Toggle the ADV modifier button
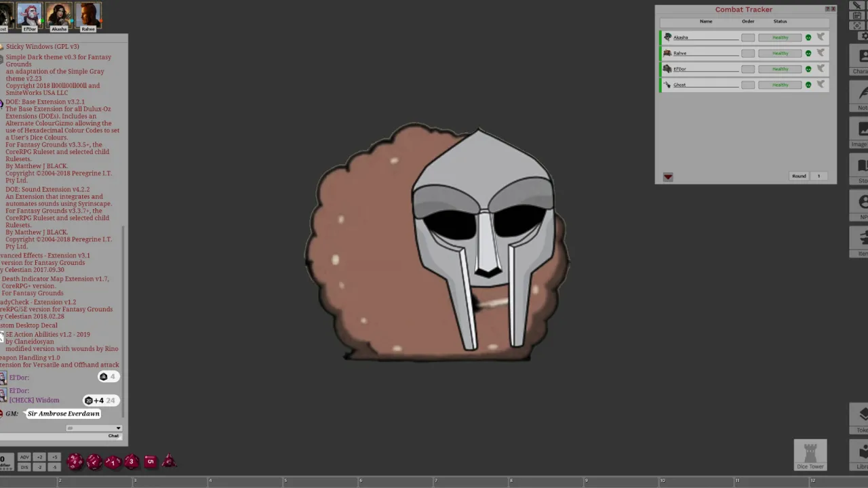Image resolution: width=868 pixels, height=488 pixels. 24,457
